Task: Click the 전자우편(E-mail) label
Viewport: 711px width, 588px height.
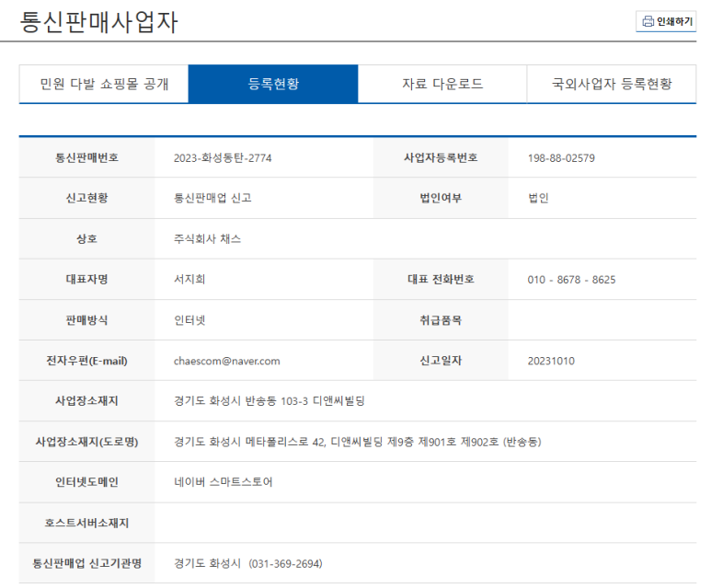Action: click(86, 361)
